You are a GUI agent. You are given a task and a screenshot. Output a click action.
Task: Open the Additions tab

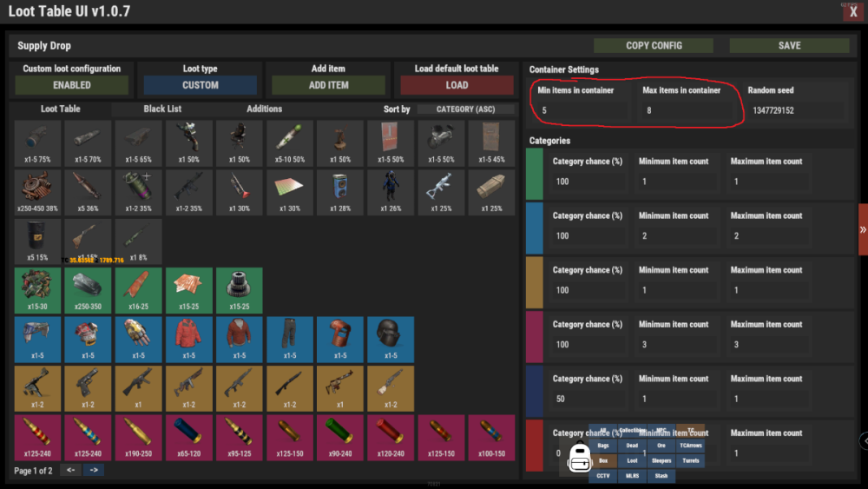pos(264,109)
